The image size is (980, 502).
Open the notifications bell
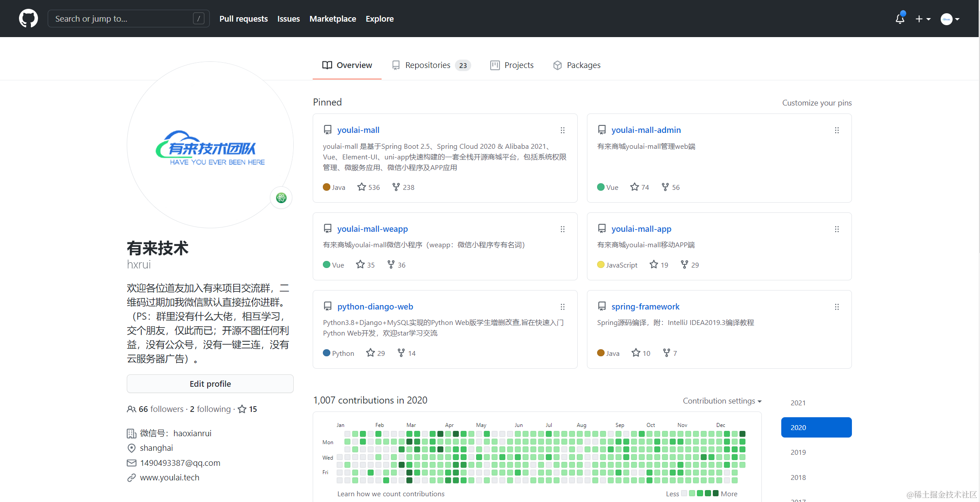coord(900,19)
